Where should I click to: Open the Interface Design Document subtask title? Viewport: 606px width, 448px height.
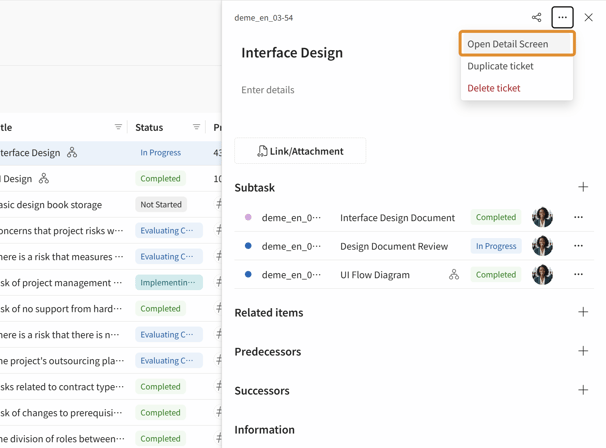[397, 218]
